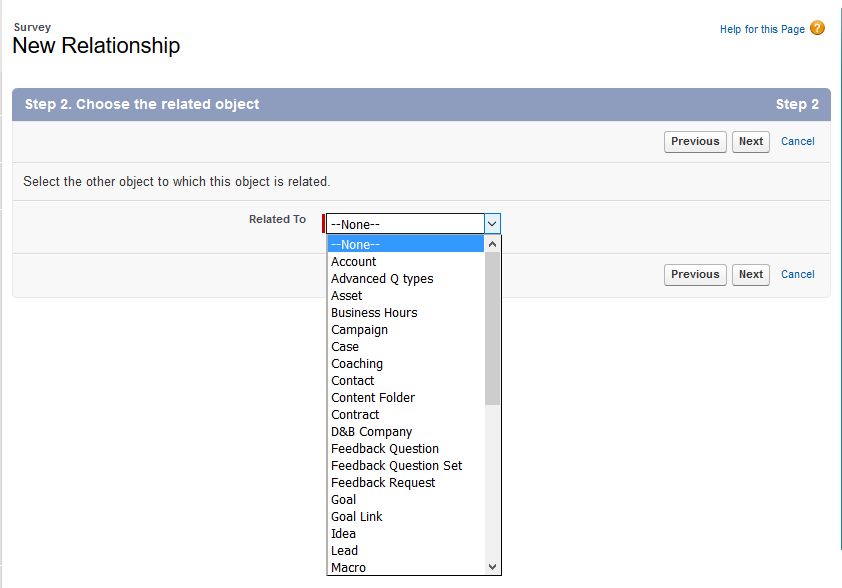Select the Campaign option in list
The height and width of the screenshot is (588, 842).
(x=359, y=330)
